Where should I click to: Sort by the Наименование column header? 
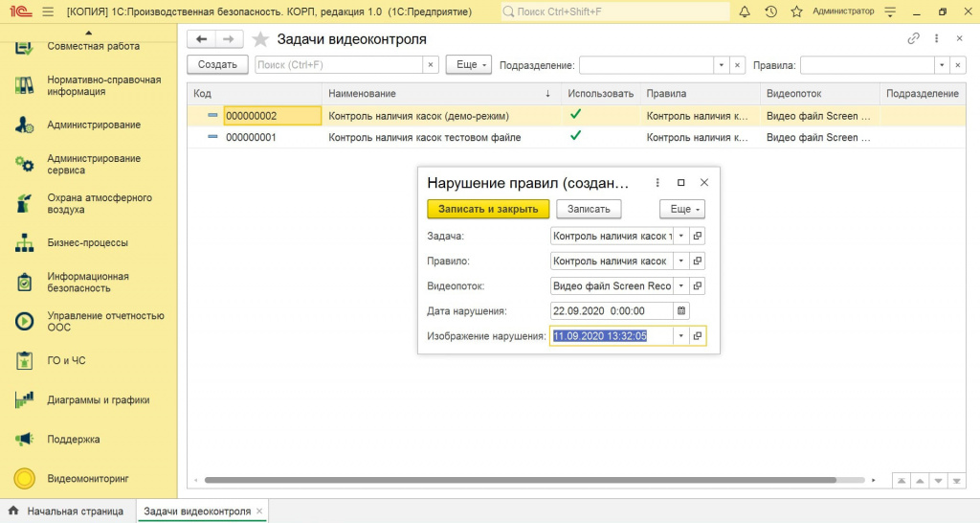[441, 93]
